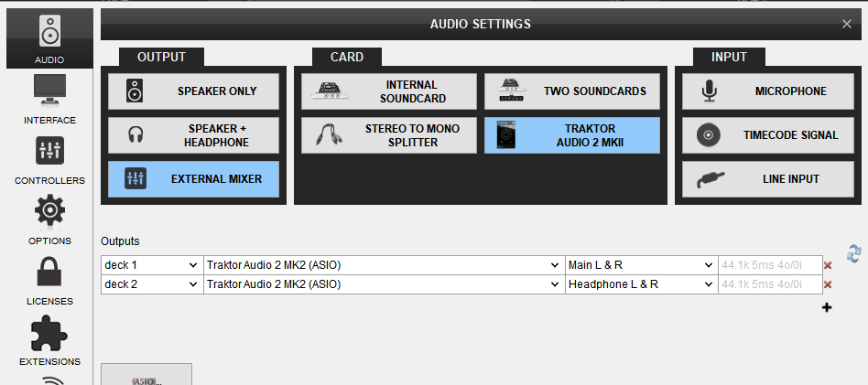The image size is (868, 385).
Task: Open the Controllers settings section
Action: pos(49,159)
